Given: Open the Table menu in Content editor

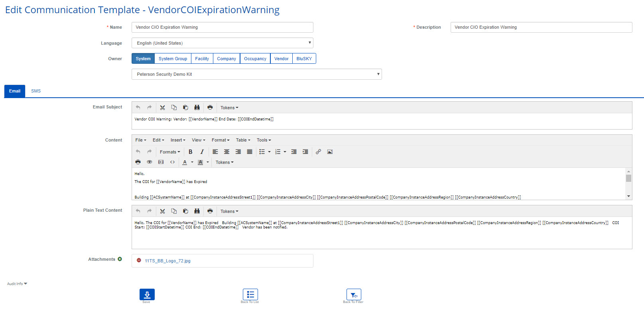Looking at the screenshot, I should click(243, 140).
